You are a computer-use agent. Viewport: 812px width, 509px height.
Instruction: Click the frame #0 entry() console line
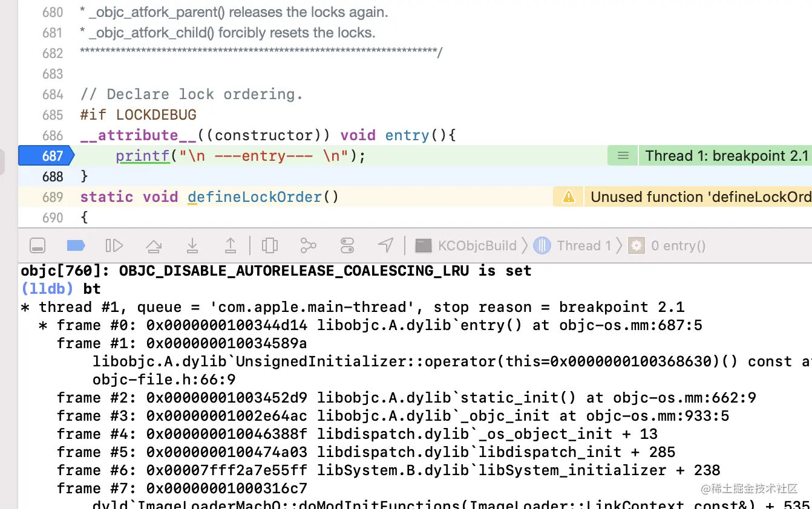[370, 325]
